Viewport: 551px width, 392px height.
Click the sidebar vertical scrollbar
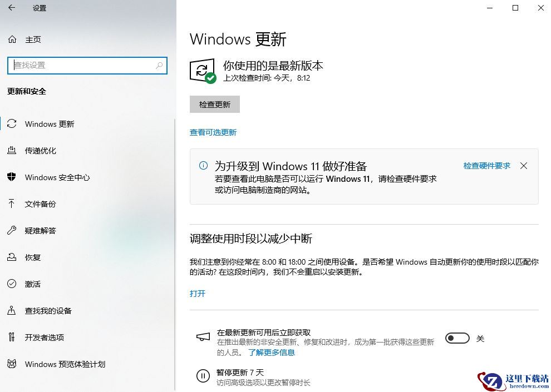[x=175, y=255]
